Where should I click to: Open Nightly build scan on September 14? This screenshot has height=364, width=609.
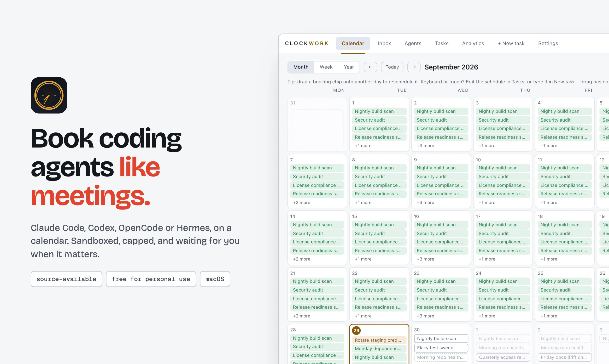coord(317,225)
